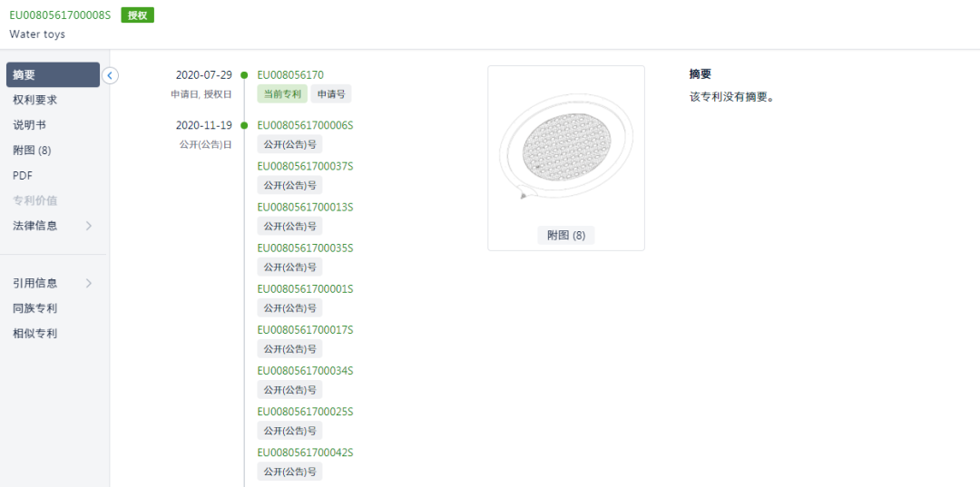Open patent EU0080561700042S link
The image size is (980, 487).
coord(305,453)
